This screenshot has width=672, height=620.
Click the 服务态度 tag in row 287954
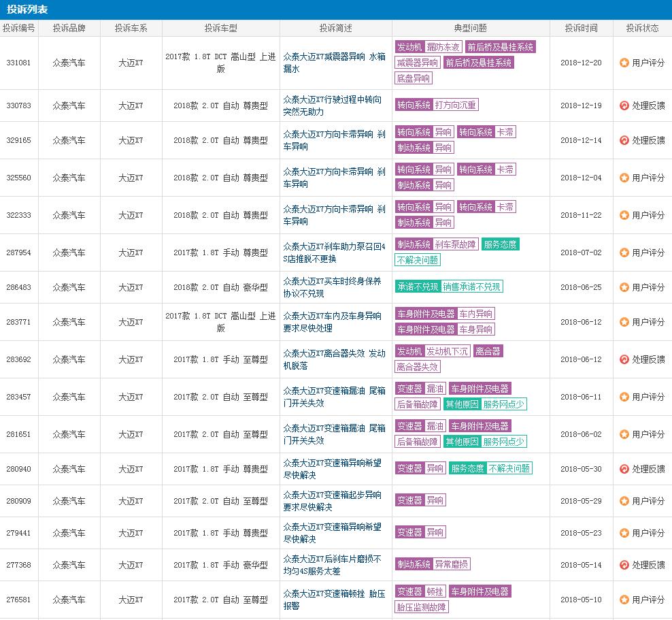coord(500,245)
